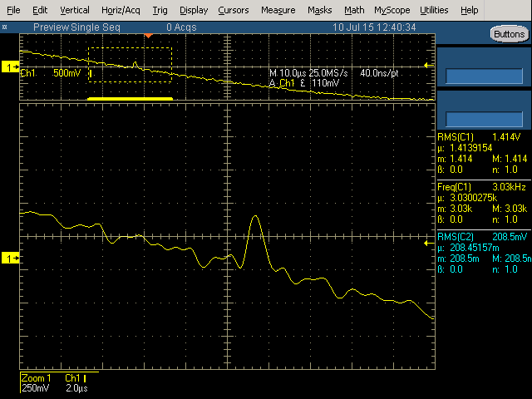The width and height of the screenshot is (532, 399).
Task: Click the Ch1 ground marker in the overview waveform
Action: click(x=10, y=66)
